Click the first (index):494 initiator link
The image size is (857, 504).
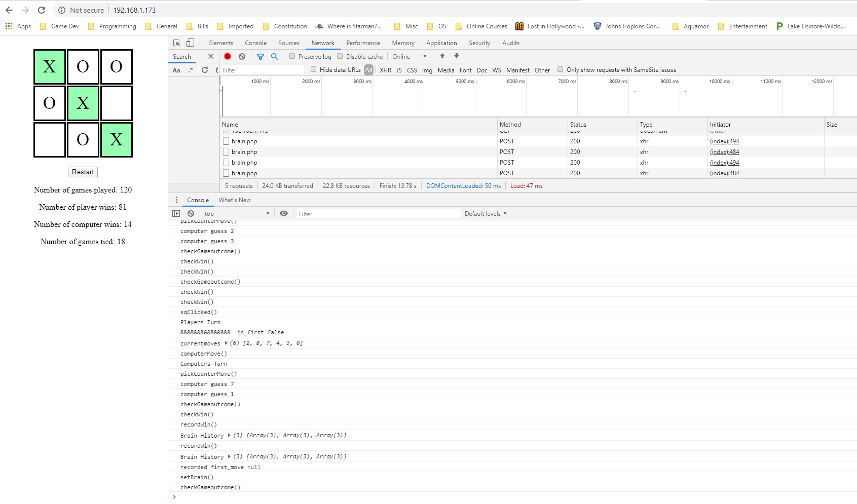[x=724, y=141]
